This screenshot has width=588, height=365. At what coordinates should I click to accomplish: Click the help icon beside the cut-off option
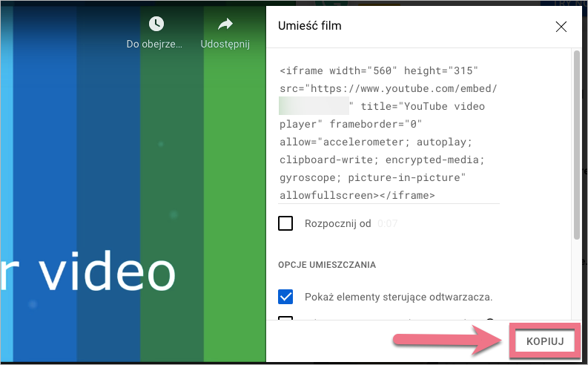(489, 321)
